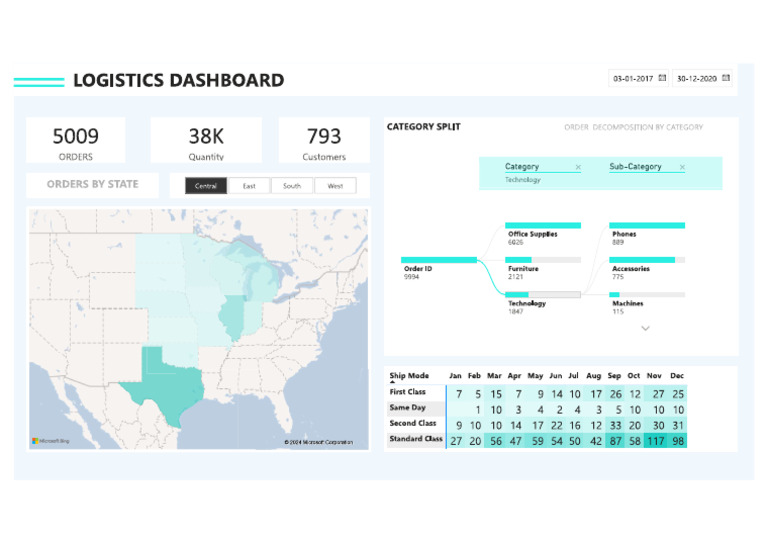This screenshot has width=768, height=543.
Task: Select the Standard Class row label
Action: tap(416, 439)
